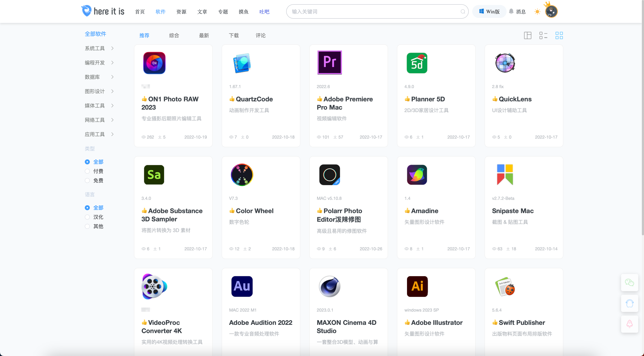This screenshot has width=644, height=356.
Task: Click the QQ penguin floating icon
Action: pos(629,304)
